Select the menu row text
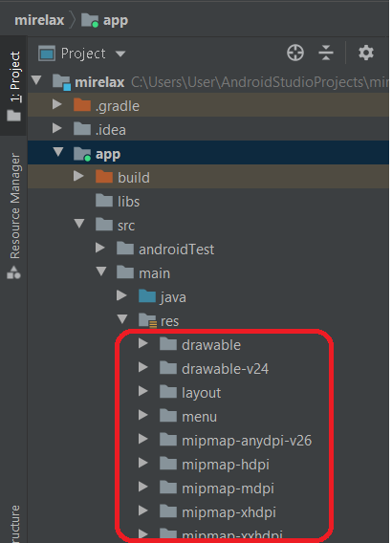This screenshot has width=392, height=543. [x=200, y=417]
